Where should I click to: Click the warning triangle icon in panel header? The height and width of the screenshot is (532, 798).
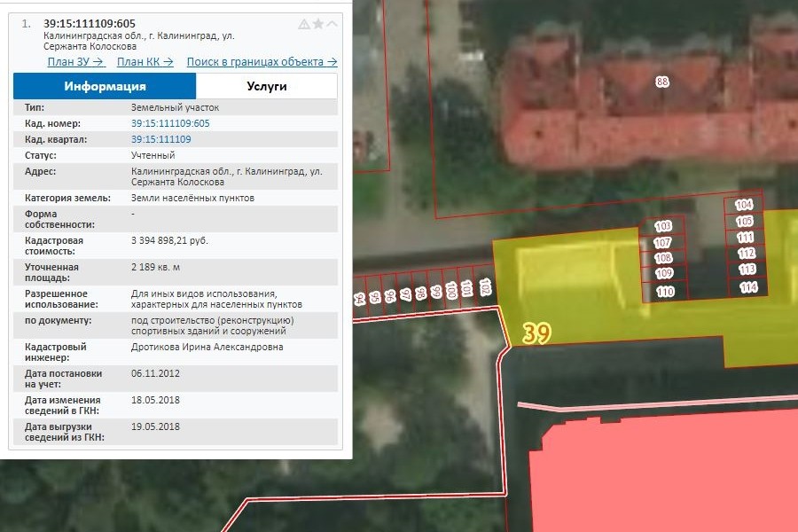304,24
